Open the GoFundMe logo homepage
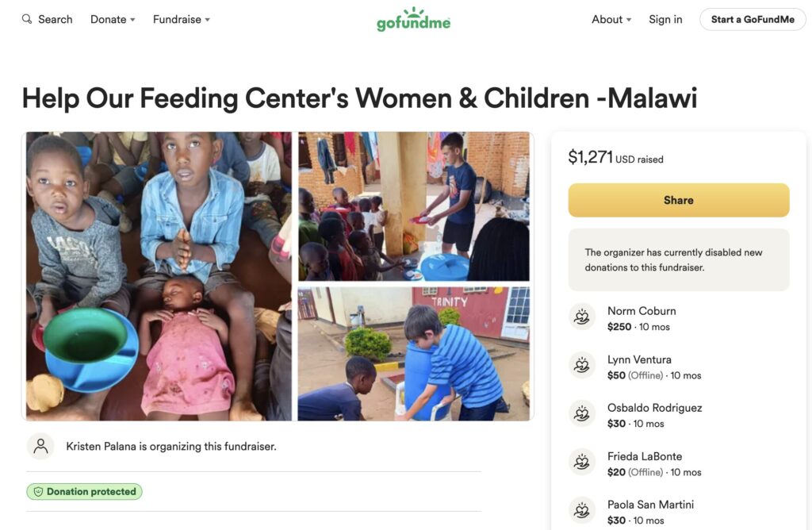The image size is (812, 530). click(413, 19)
